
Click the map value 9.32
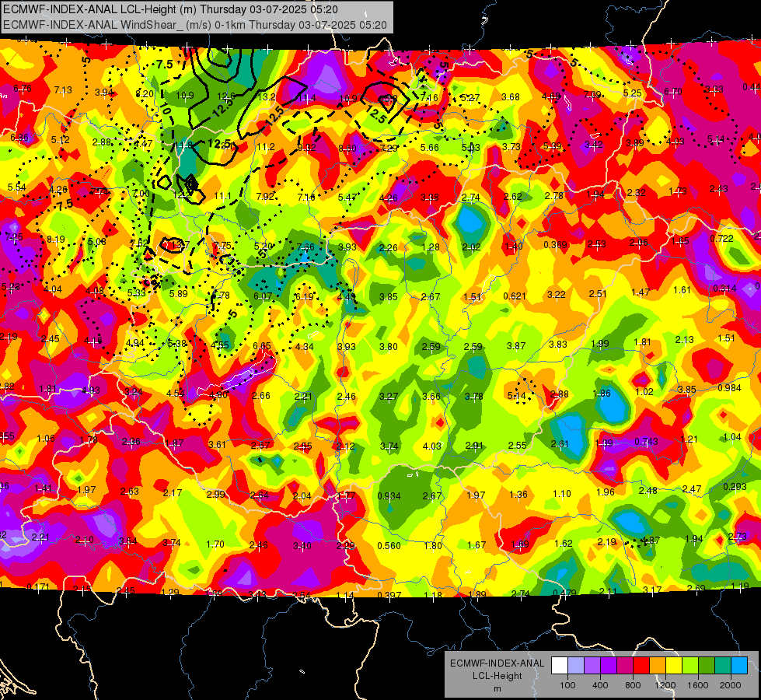(x=307, y=147)
